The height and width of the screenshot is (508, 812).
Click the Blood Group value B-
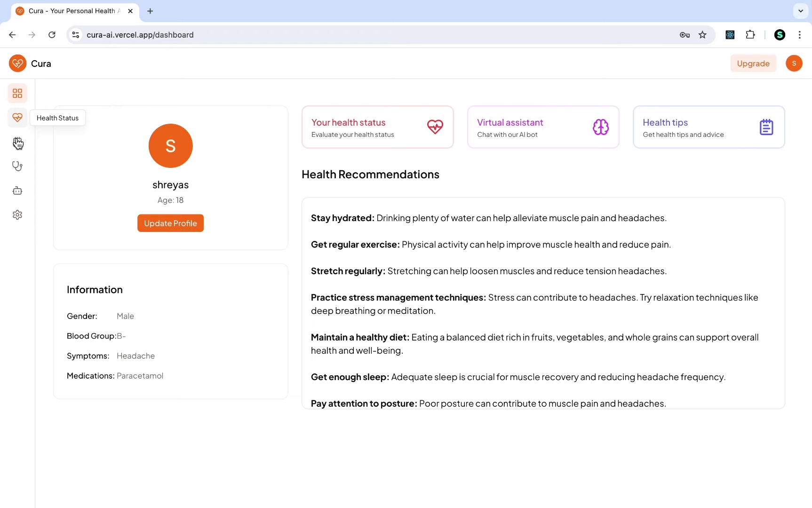pos(121,336)
